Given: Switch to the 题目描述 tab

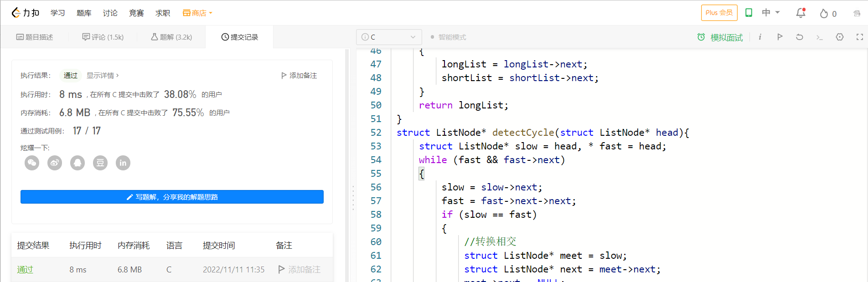Looking at the screenshot, I should (x=35, y=37).
